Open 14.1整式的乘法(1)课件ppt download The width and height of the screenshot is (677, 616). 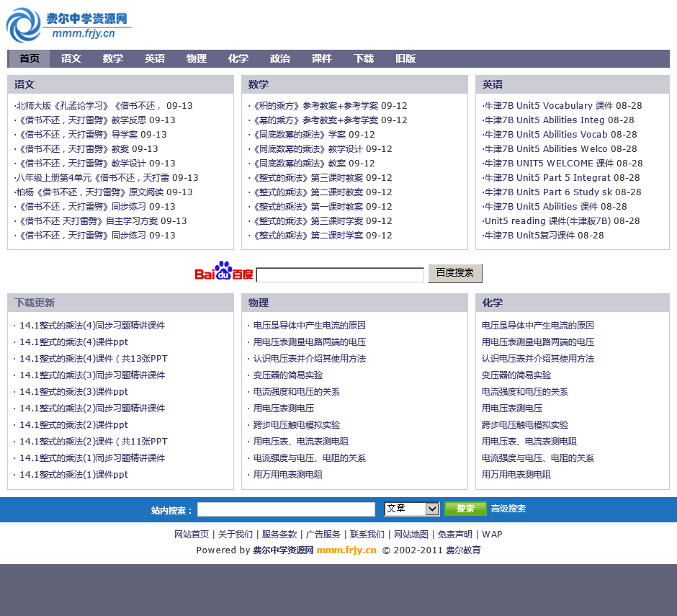coord(74,475)
